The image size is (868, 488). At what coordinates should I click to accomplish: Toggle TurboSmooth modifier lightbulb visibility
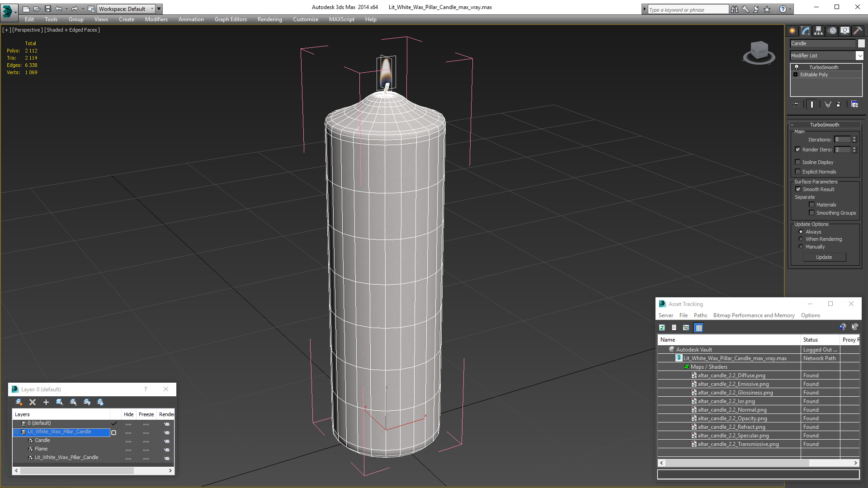(797, 67)
